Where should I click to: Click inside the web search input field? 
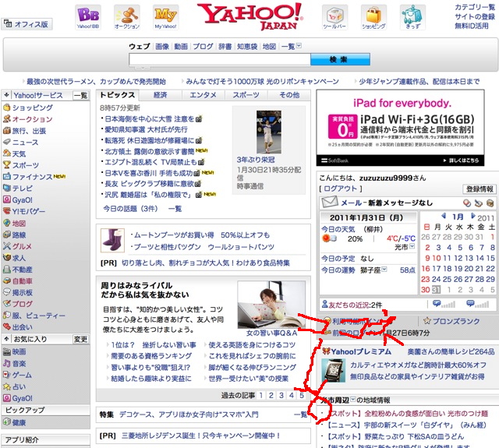pyautogui.click(x=220, y=59)
